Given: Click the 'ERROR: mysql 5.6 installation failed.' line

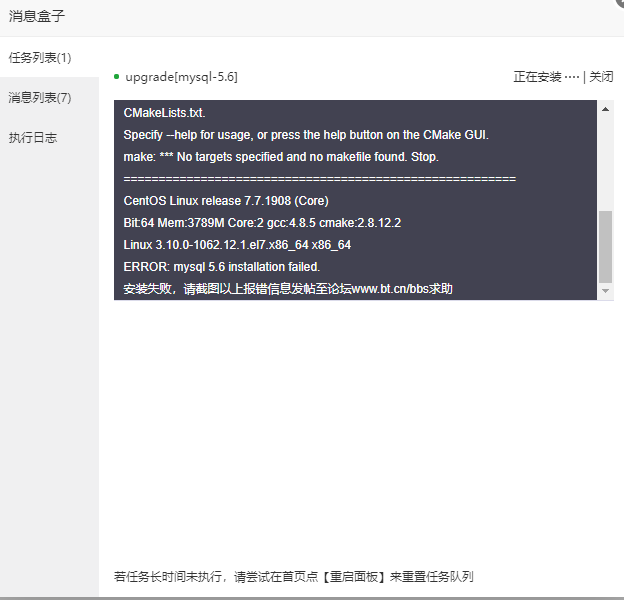Looking at the screenshot, I should 222,267.
